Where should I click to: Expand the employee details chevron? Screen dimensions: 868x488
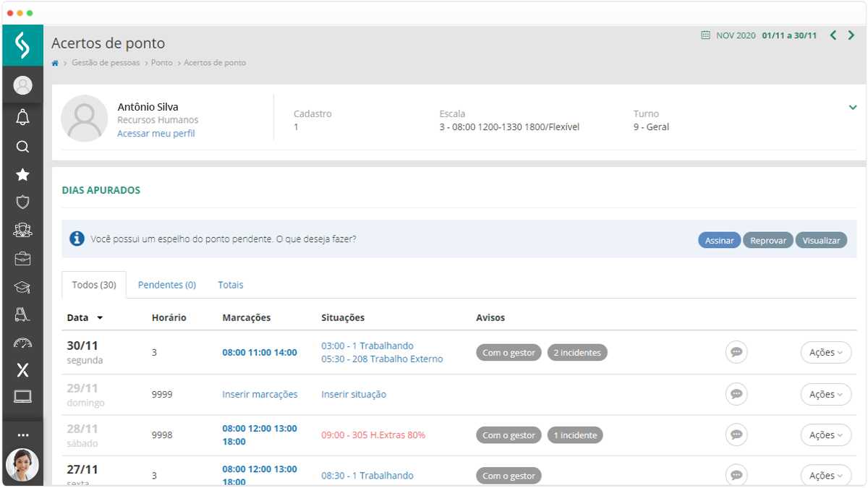[853, 108]
